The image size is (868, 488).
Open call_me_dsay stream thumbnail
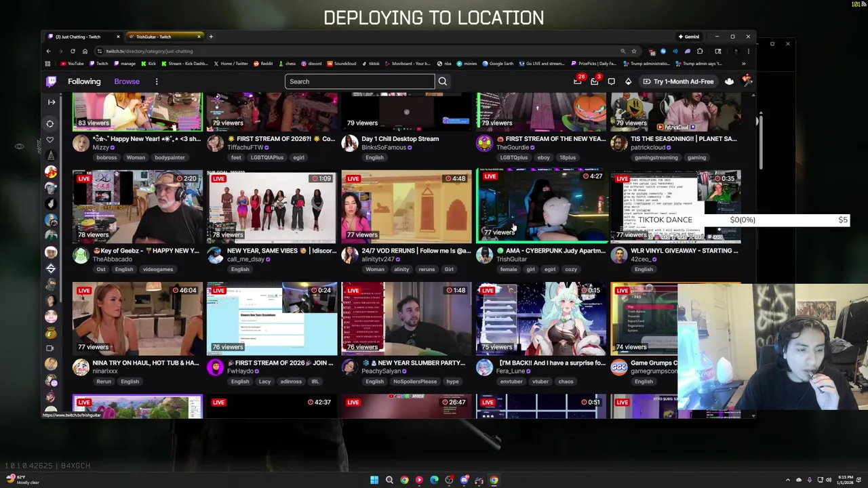pyautogui.click(x=272, y=207)
